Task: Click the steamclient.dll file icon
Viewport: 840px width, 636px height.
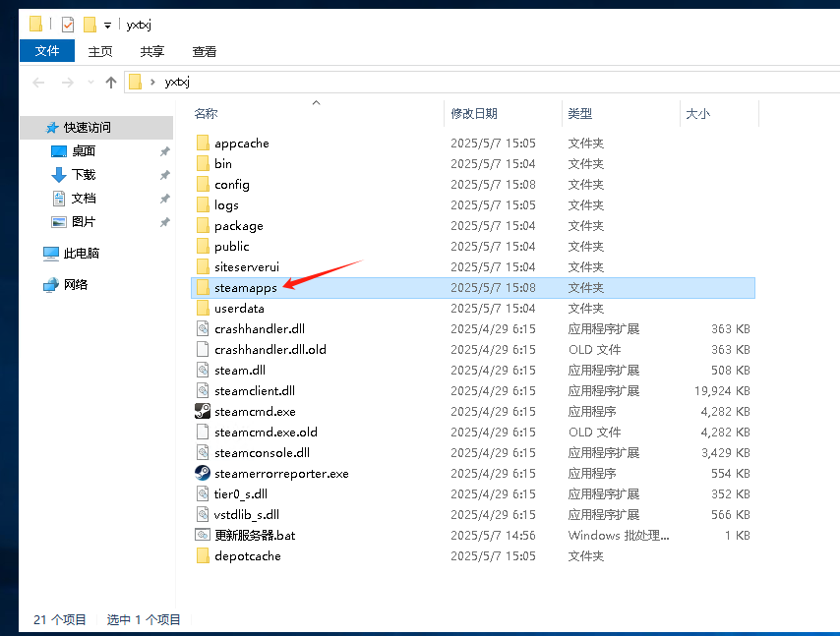Action: pyautogui.click(x=203, y=390)
